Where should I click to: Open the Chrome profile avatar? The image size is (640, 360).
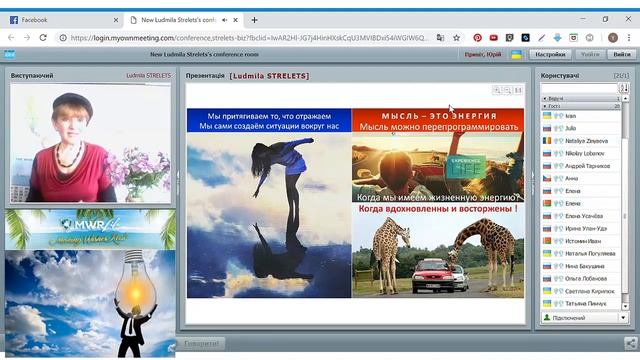(613, 38)
